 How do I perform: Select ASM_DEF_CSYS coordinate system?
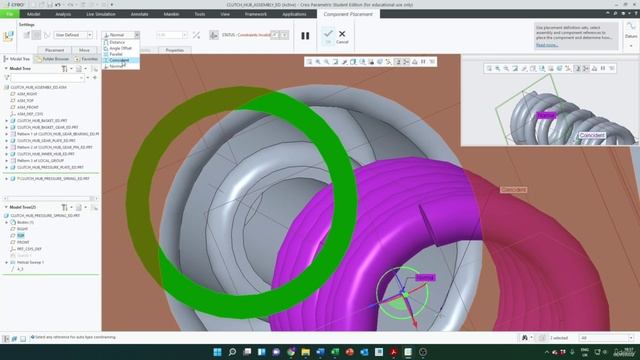pos(30,114)
